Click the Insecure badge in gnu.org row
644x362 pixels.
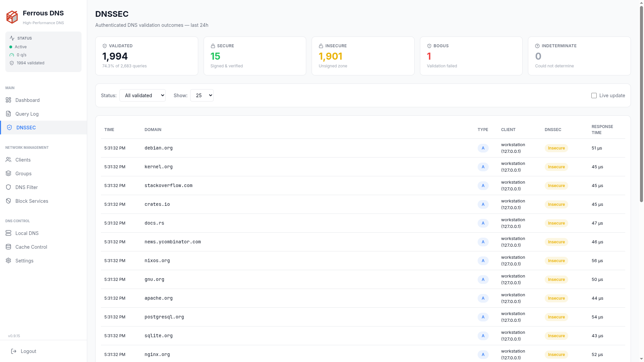[556, 280]
